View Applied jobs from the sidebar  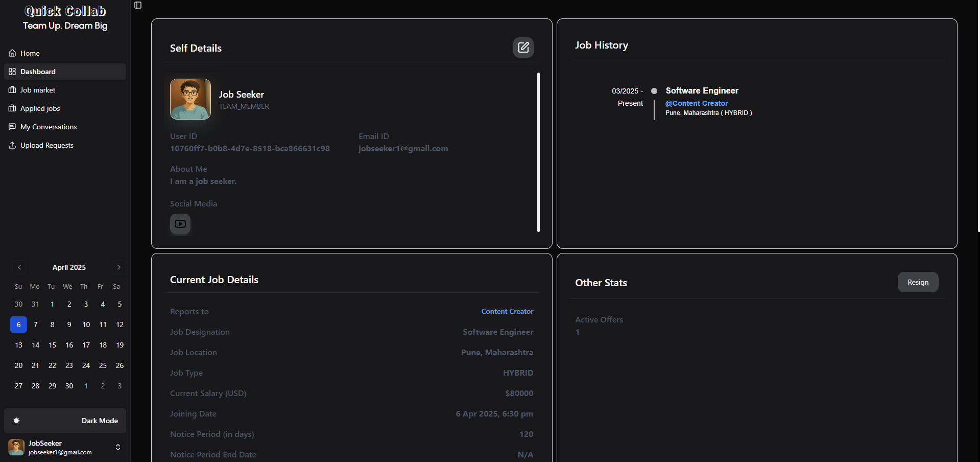[39, 108]
